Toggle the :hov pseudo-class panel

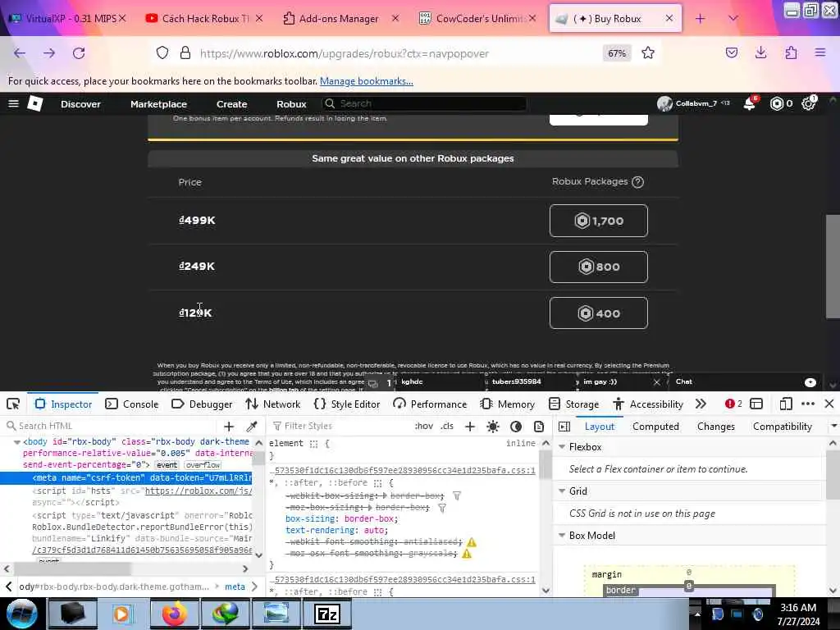pyautogui.click(x=424, y=427)
